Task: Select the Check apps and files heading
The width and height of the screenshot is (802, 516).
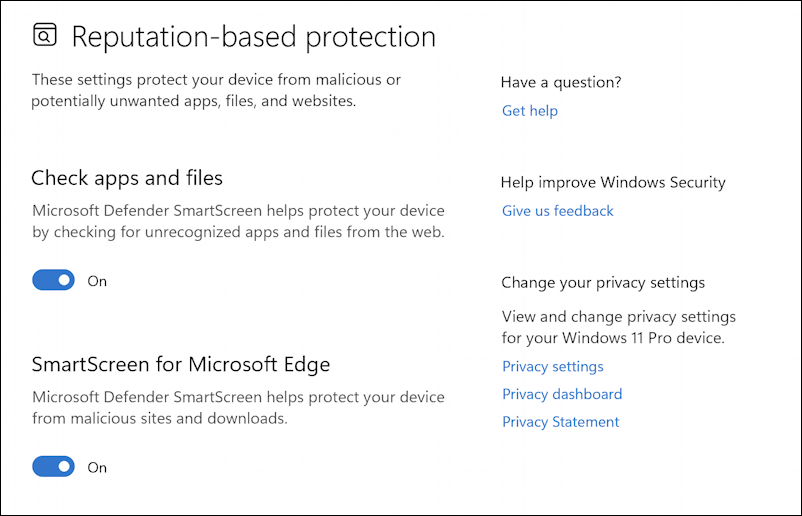Action: tap(127, 178)
